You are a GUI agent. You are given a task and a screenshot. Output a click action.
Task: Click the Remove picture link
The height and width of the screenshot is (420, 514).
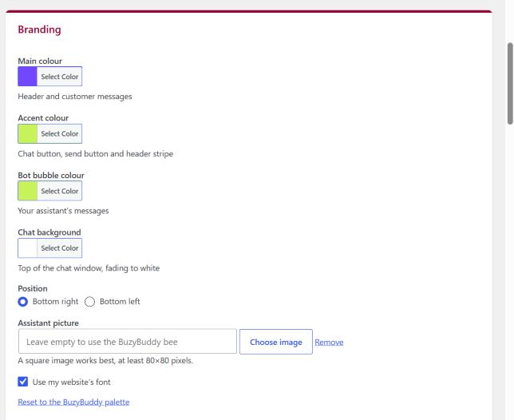[329, 342]
